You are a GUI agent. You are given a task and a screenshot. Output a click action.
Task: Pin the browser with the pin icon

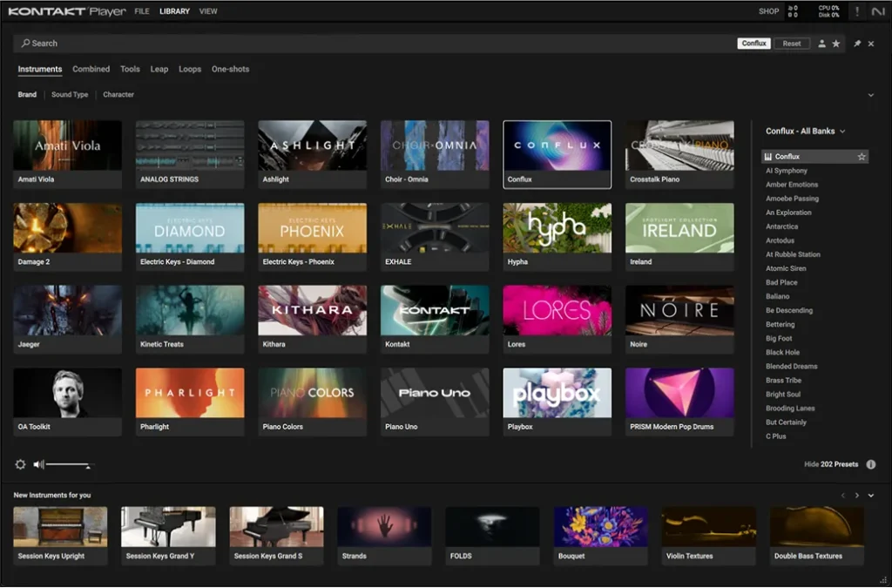[857, 44]
